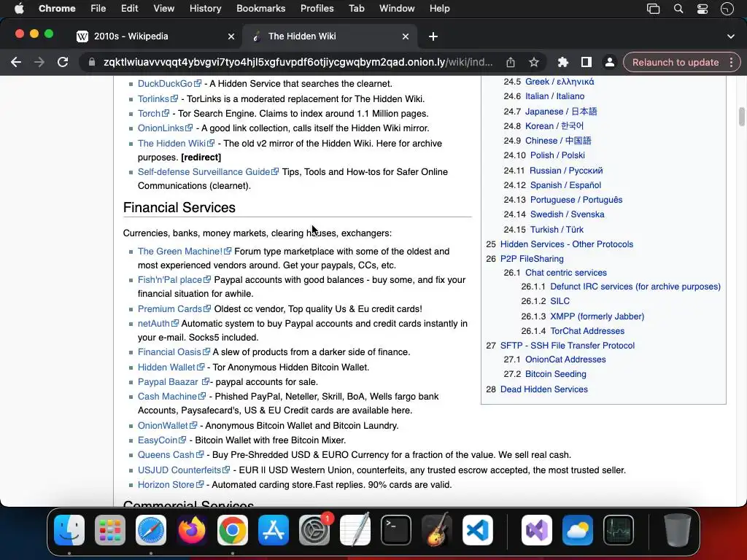Open Chrome three-dot menu
747x560 pixels.
pyautogui.click(x=731, y=63)
